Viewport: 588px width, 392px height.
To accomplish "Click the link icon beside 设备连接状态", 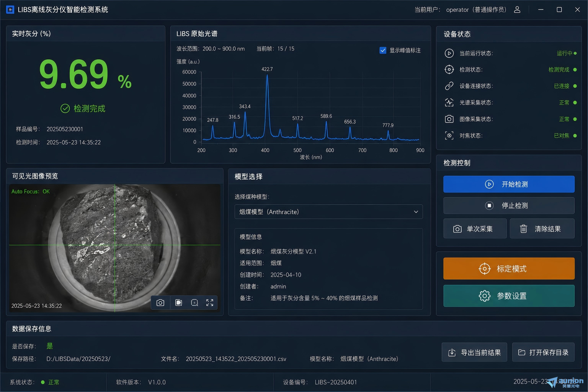I will (449, 86).
